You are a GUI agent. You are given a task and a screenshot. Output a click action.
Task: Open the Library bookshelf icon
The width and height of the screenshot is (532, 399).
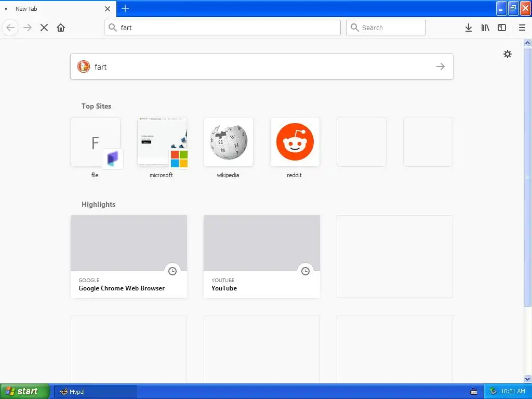click(x=485, y=28)
